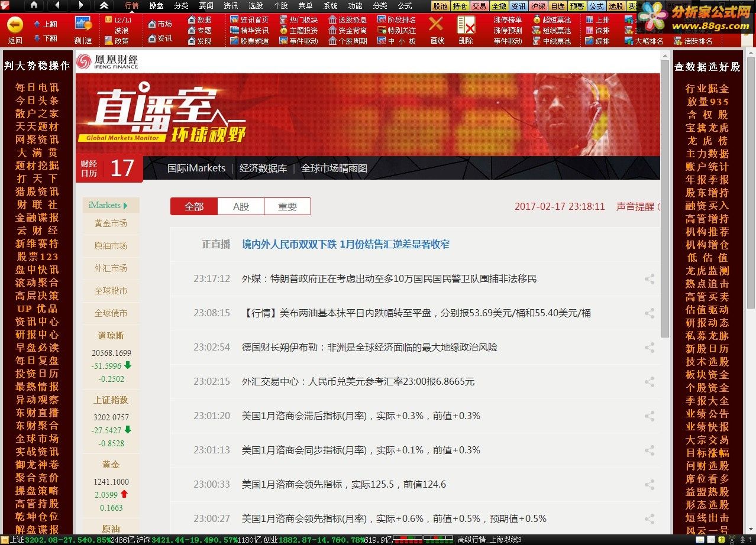Click the right arrow forward navigation icon
Screen dimensions: 756x545
click(80, 5)
